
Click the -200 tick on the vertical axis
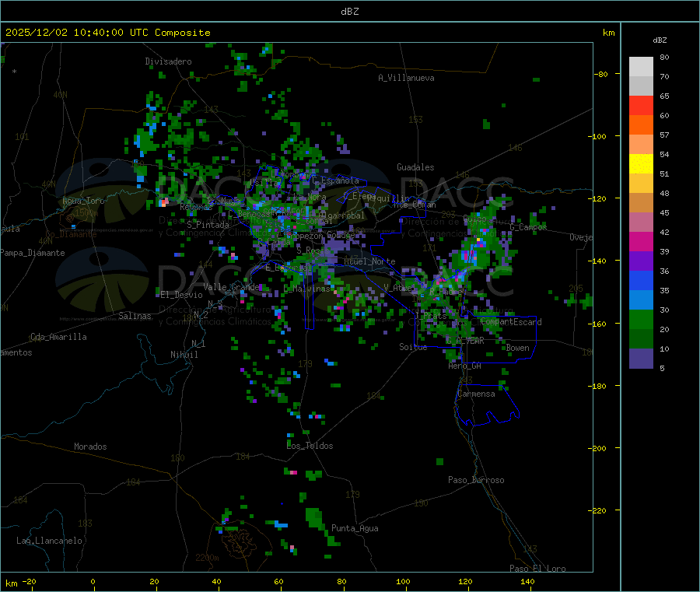pos(599,448)
